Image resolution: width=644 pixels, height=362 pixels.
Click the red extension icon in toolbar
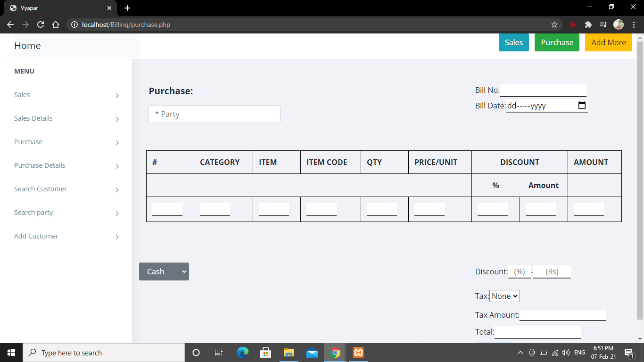[x=573, y=25]
